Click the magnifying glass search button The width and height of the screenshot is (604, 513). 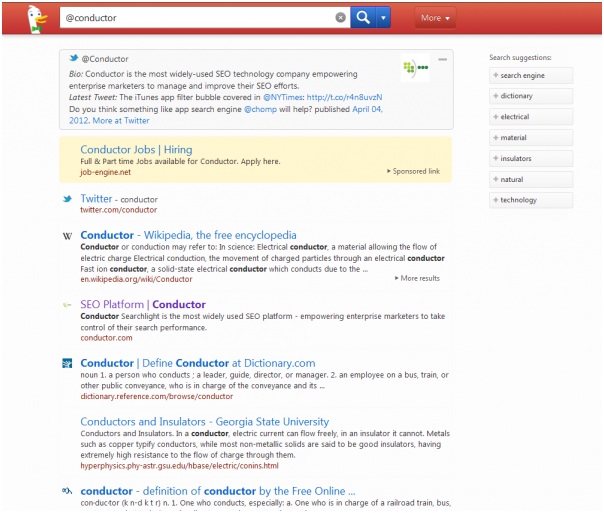point(364,18)
